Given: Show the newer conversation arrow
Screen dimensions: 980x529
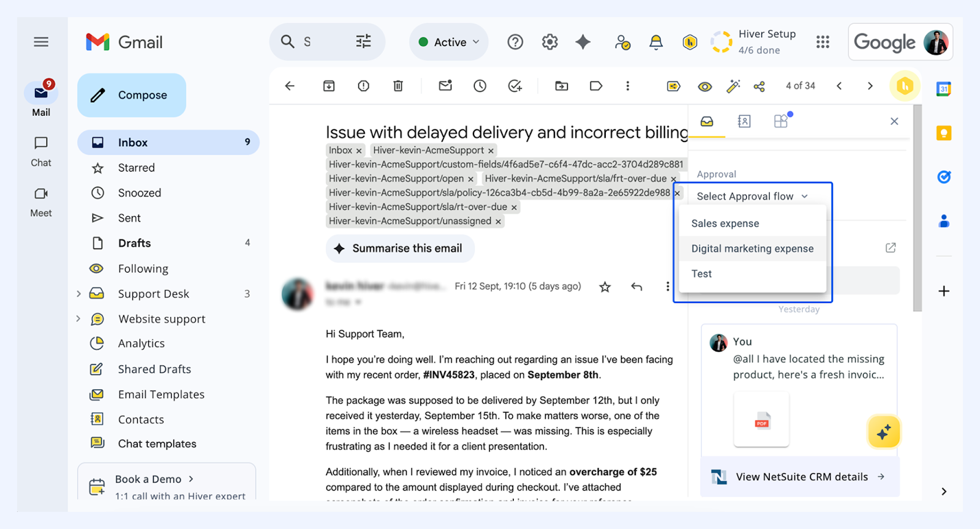Looking at the screenshot, I should (x=839, y=86).
